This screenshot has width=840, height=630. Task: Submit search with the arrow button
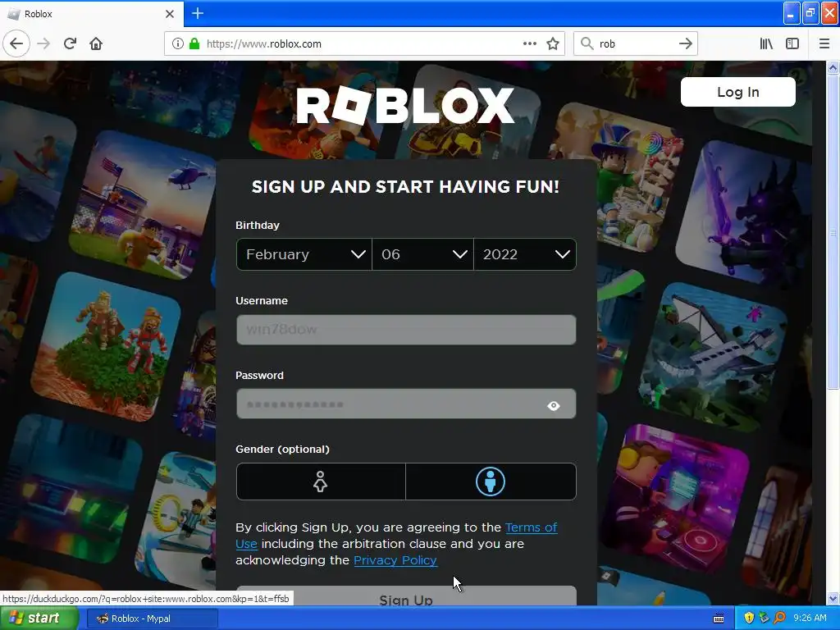point(685,43)
